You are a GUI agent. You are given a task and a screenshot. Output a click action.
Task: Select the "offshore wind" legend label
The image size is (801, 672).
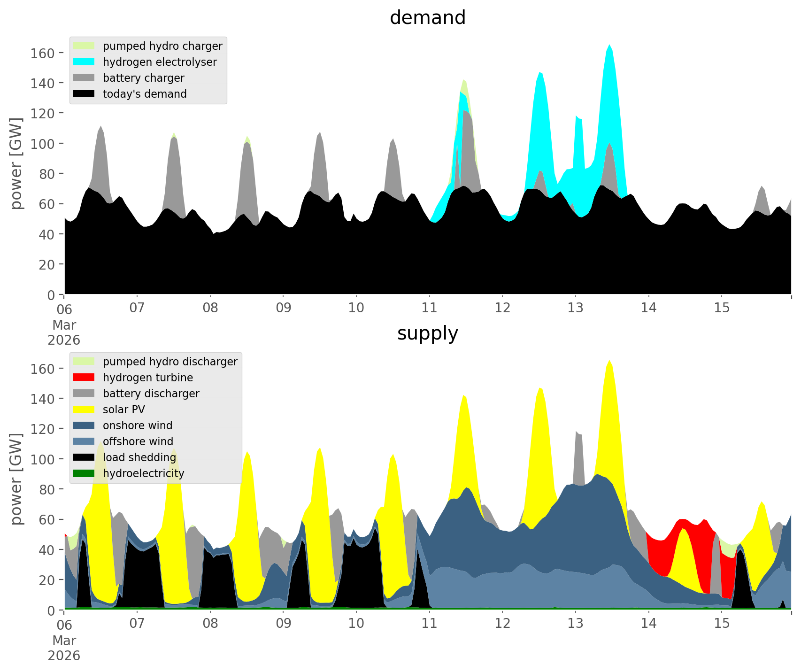click(138, 441)
